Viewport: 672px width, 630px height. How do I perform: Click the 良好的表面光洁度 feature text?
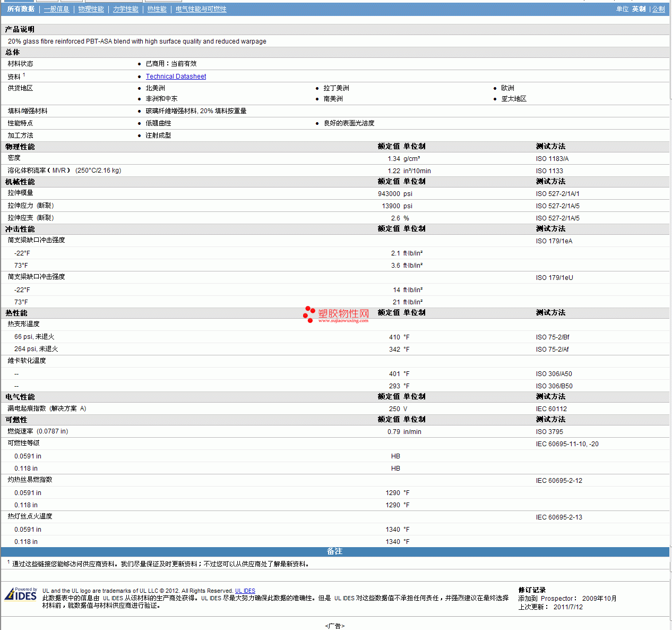coord(349,123)
